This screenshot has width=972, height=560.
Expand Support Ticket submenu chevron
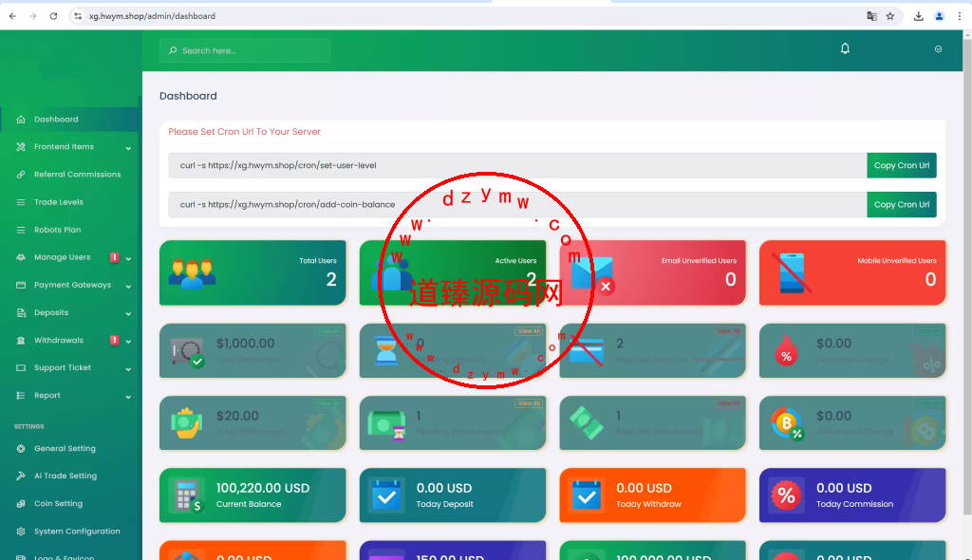click(x=128, y=369)
